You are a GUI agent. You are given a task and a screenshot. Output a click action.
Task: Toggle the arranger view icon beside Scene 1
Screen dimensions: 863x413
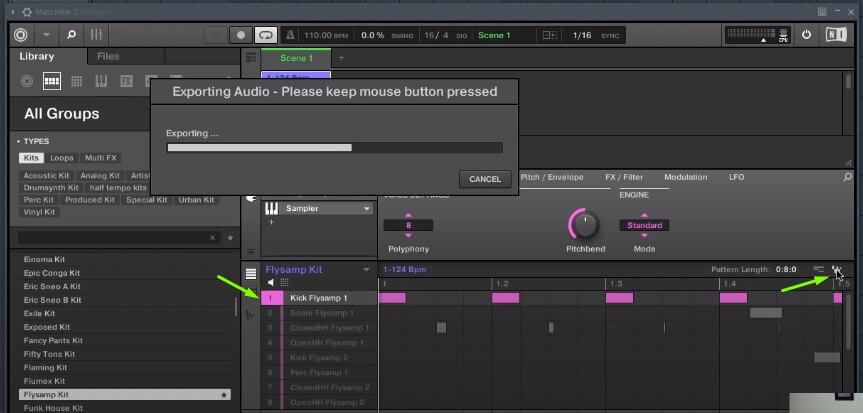(250, 57)
